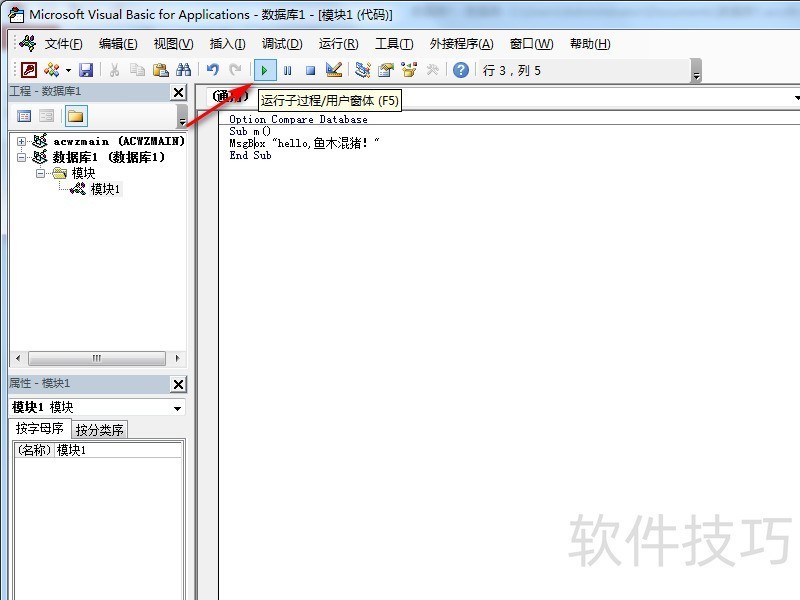Click the Break (pause) toolbar icon
This screenshot has height=600, width=800.
point(287,70)
